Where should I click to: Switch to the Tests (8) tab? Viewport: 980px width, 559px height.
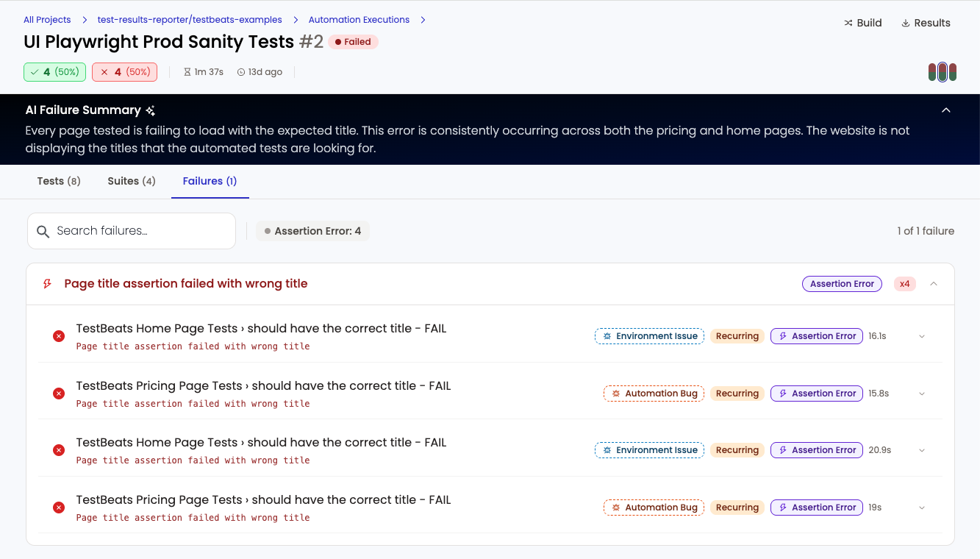[x=59, y=181]
